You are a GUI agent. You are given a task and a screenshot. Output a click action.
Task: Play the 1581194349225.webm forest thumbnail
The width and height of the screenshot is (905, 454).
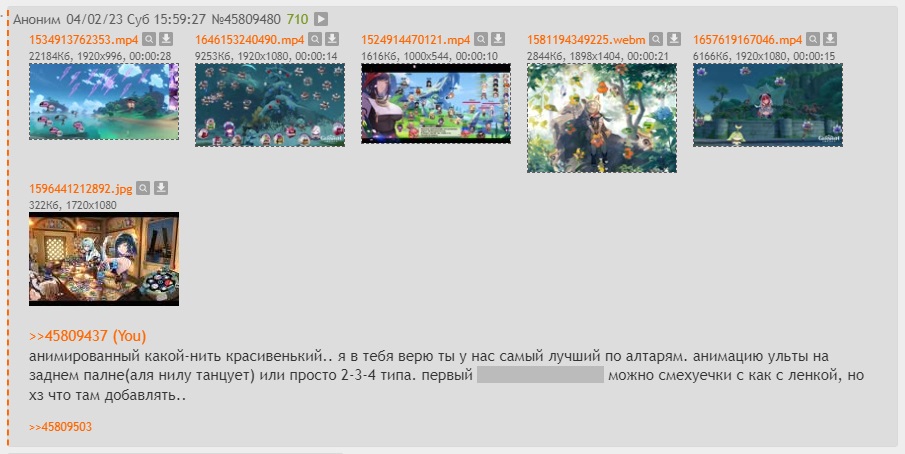(x=602, y=118)
